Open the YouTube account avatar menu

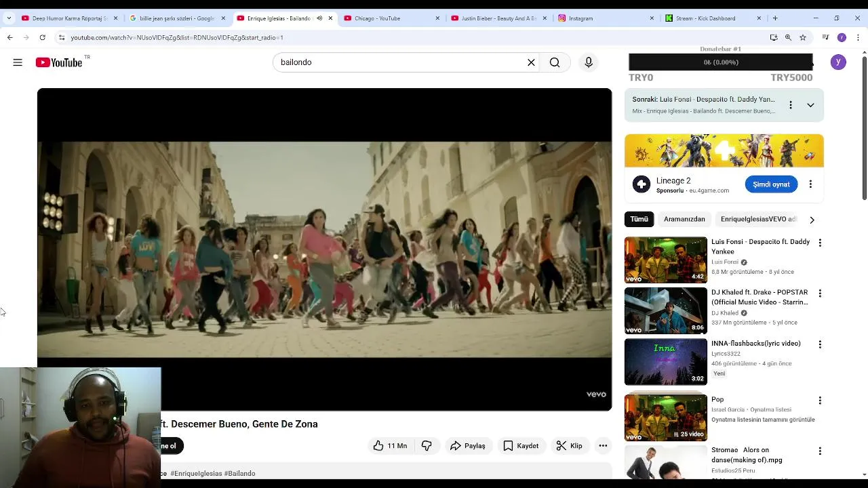[838, 62]
